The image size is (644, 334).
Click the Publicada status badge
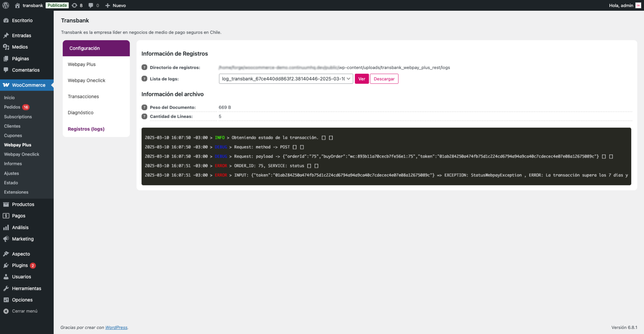[57, 5]
